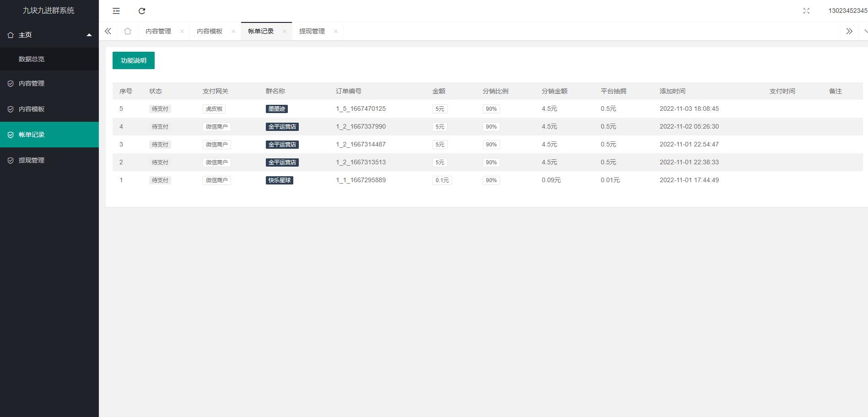Switch to the 提现管理 tab
868x417 pixels.
[312, 31]
